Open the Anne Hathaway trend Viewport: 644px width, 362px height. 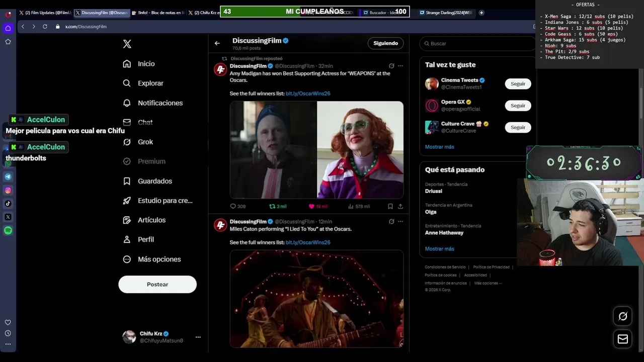pyautogui.click(x=444, y=233)
